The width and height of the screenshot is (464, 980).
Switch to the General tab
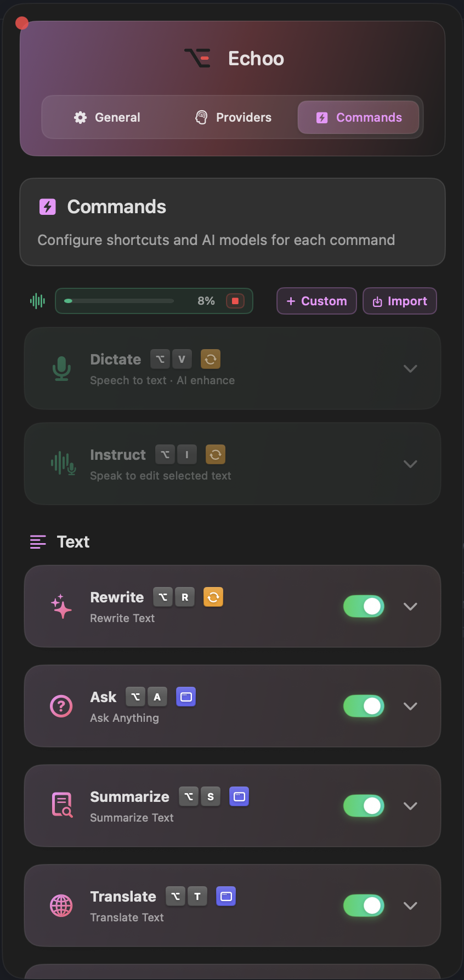(107, 117)
